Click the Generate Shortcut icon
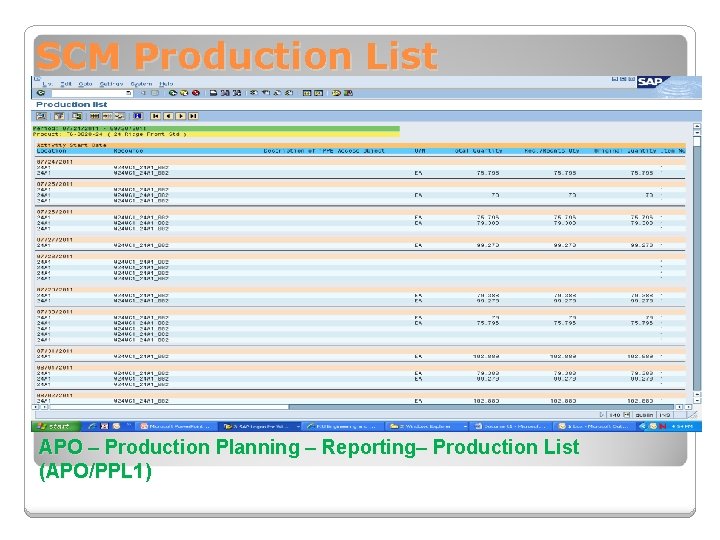Image resolution: width=720 pixels, height=540 pixels. [x=318, y=93]
